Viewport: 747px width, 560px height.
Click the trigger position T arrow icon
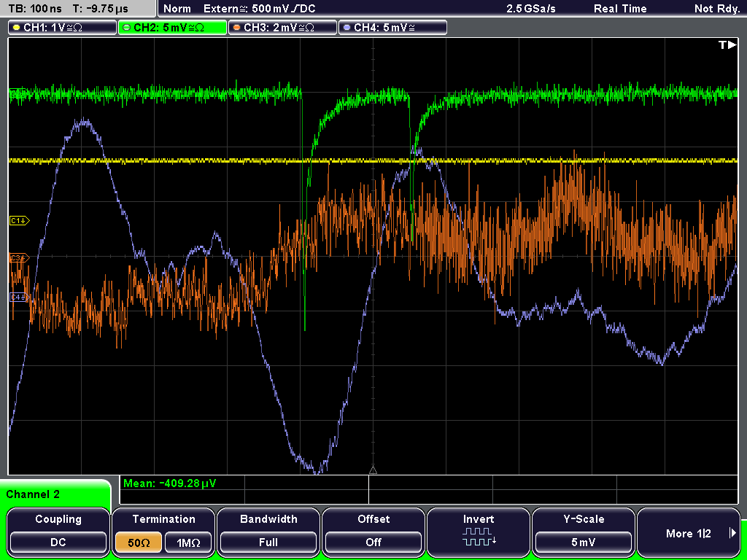pos(727,44)
